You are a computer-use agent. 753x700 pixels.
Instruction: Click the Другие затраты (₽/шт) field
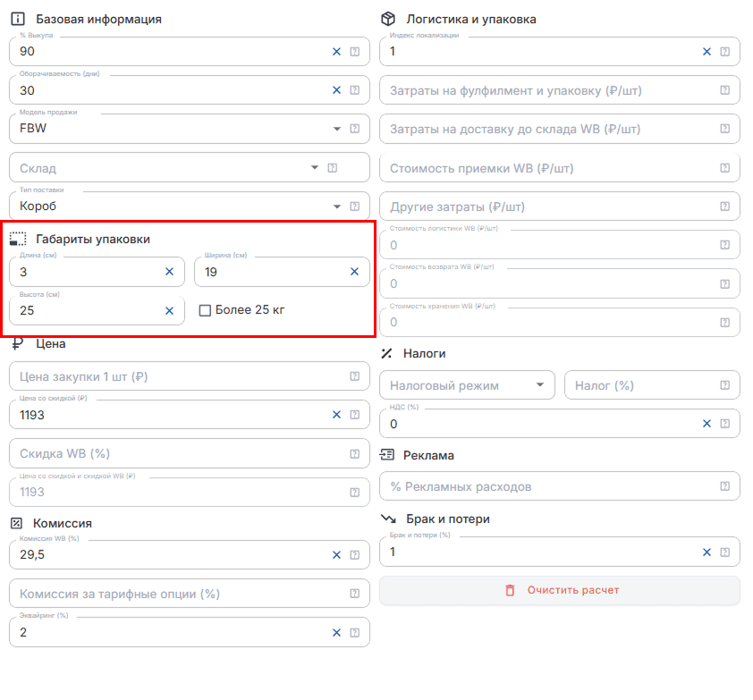[560, 207]
